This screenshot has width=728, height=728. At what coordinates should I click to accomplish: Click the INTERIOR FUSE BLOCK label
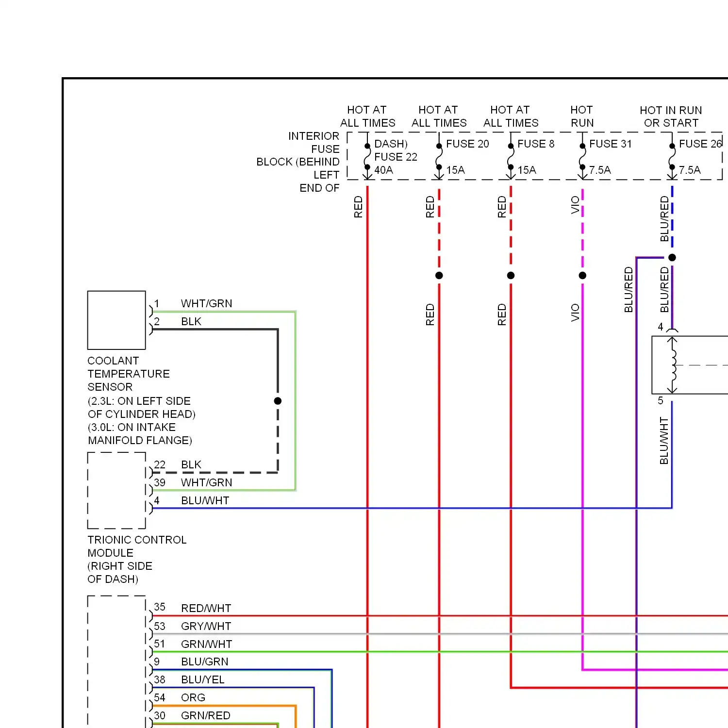coord(298,162)
